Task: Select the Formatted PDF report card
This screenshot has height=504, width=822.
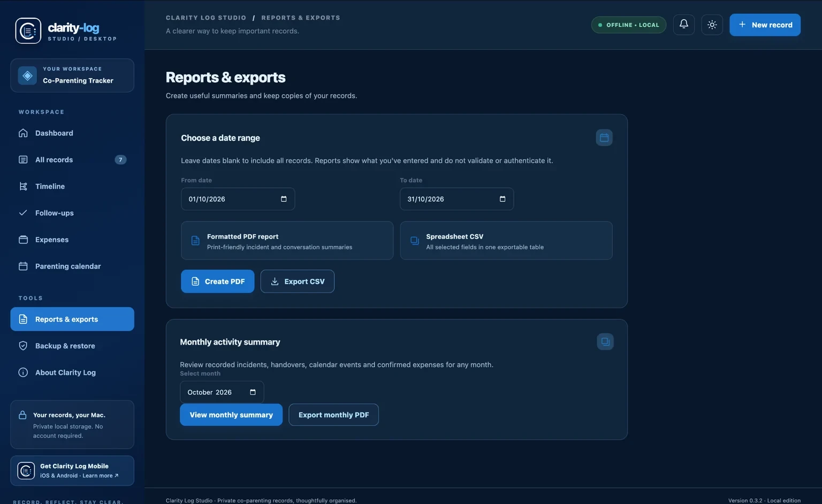Action: coord(287,241)
